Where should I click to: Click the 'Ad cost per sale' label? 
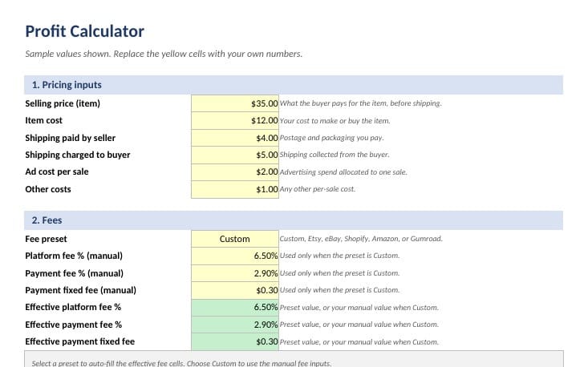coord(57,172)
